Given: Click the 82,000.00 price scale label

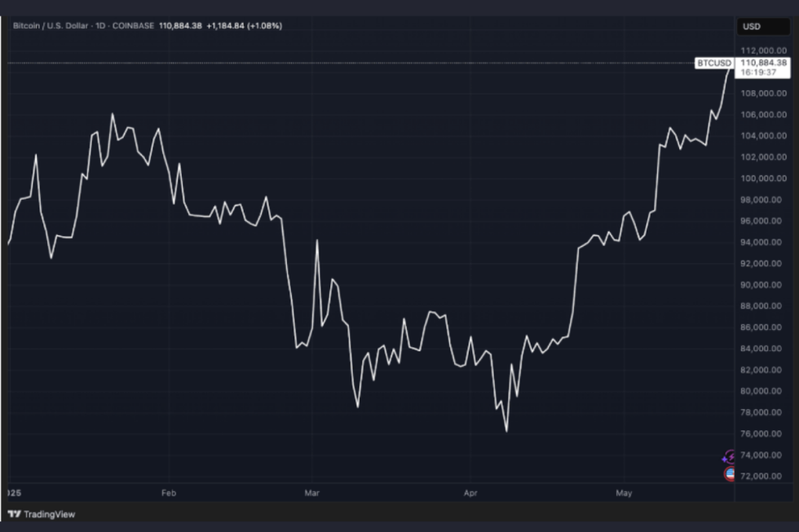Looking at the screenshot, I should point(761,370).
